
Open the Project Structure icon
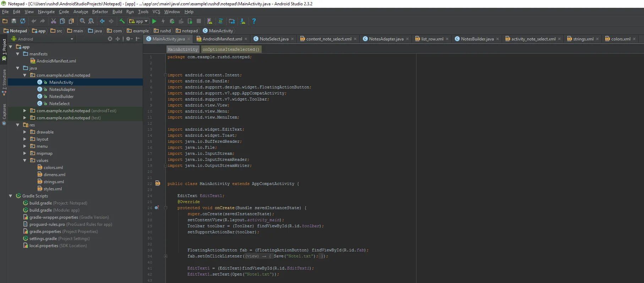click(232, 21)
